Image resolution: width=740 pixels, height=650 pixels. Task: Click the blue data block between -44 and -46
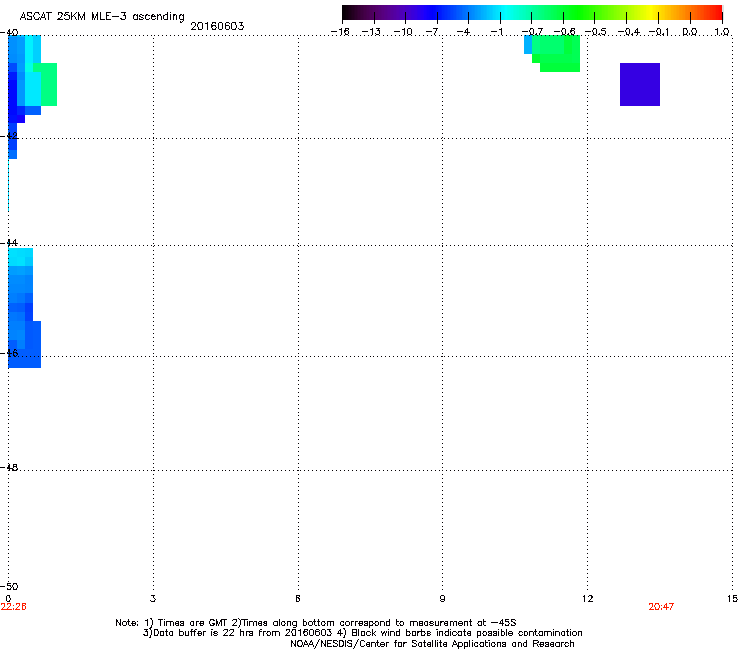pos(24,308)
